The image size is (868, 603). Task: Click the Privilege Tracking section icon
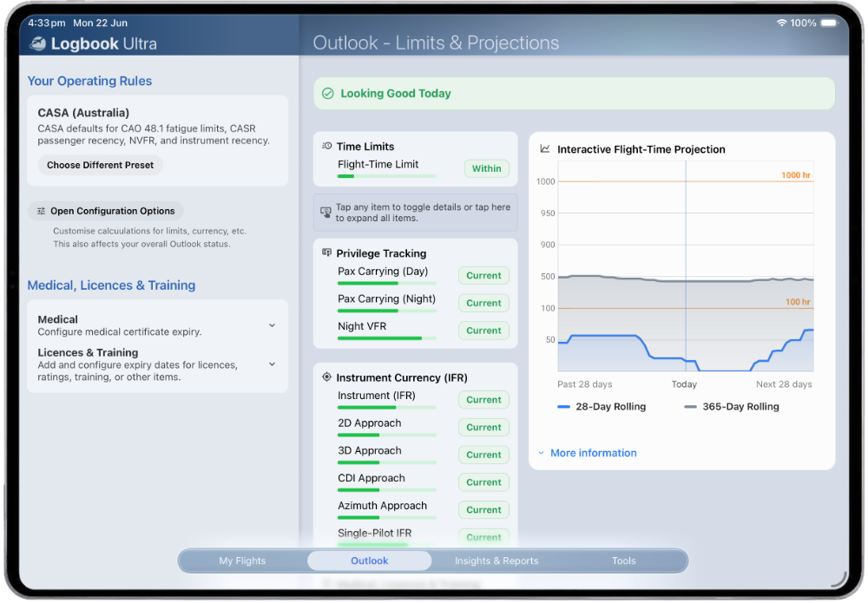click(327, 252)
